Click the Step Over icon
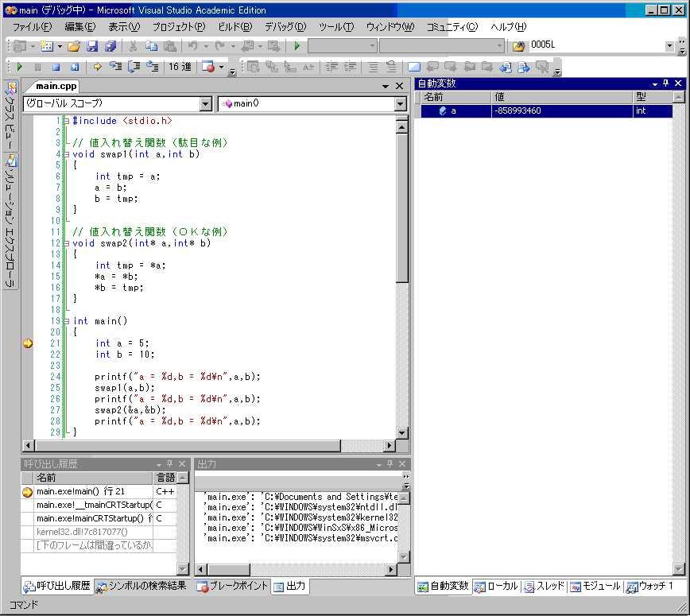690x616 pixels. click(134, 67)
